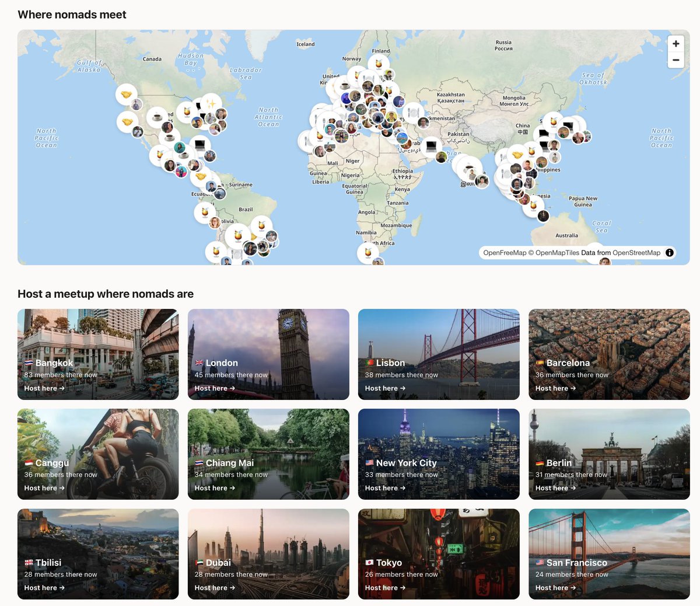Click the plate-and-fork marker near Turkmenistan
700x606 pixels.
[x=413, y=113]
